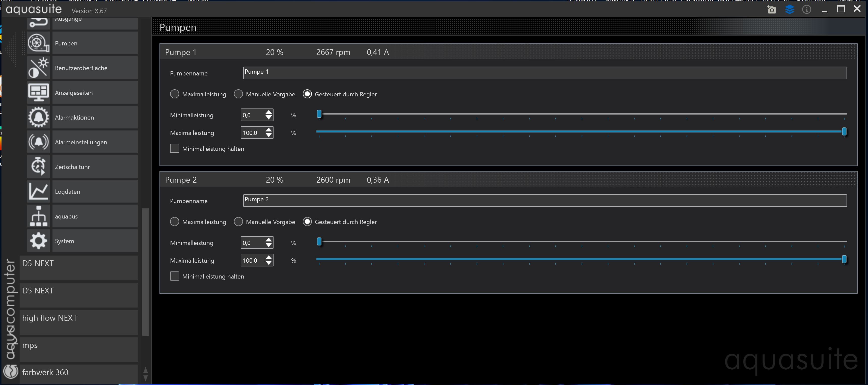
Task: Take a screenshot with the camera icon
Action: click(x=771, y=9)
